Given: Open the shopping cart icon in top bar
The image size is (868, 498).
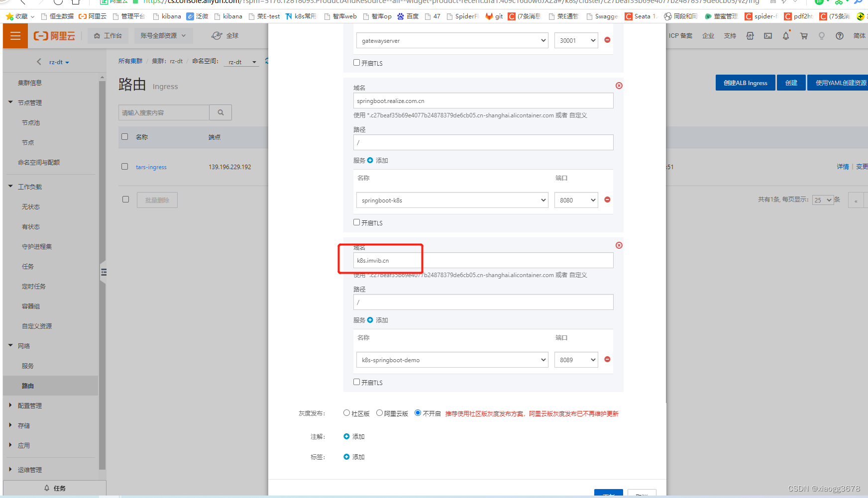Looking at the screenshot, I should 803,35.
